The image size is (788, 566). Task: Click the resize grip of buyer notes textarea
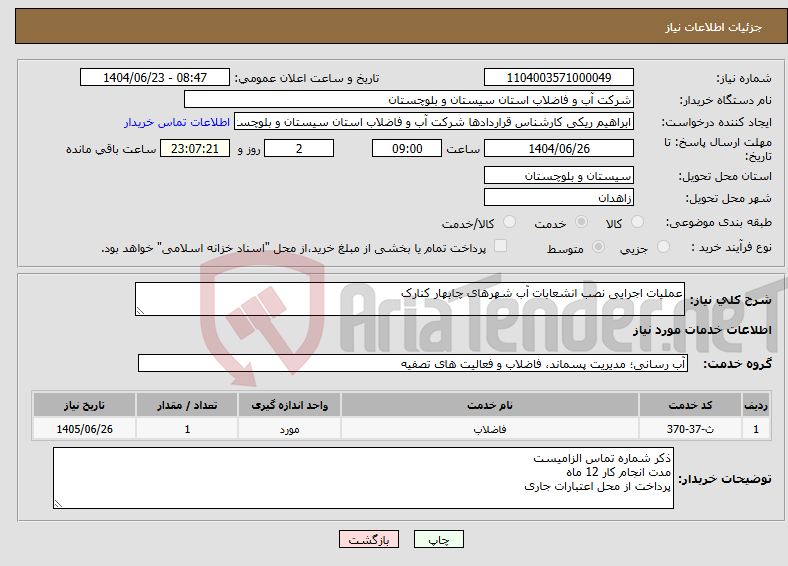[x=58, y=503]
